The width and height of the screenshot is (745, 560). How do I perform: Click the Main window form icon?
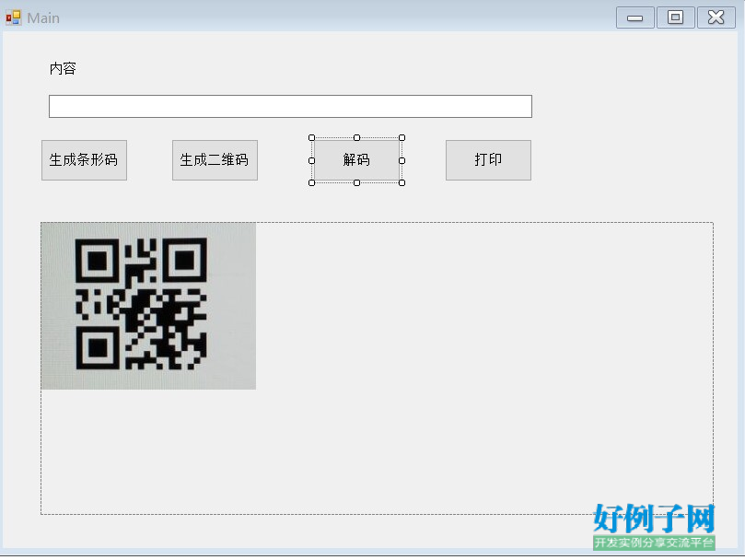(x=13, y=18)
